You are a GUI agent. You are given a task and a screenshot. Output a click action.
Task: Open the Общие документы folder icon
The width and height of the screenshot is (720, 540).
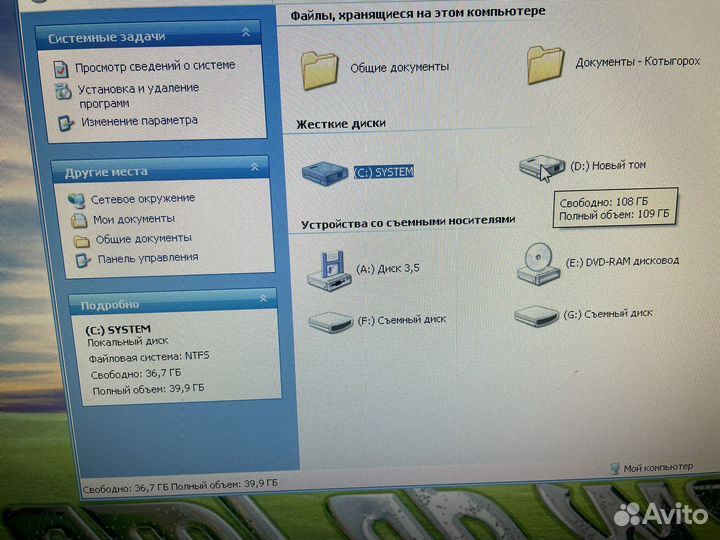coord(321,68)
